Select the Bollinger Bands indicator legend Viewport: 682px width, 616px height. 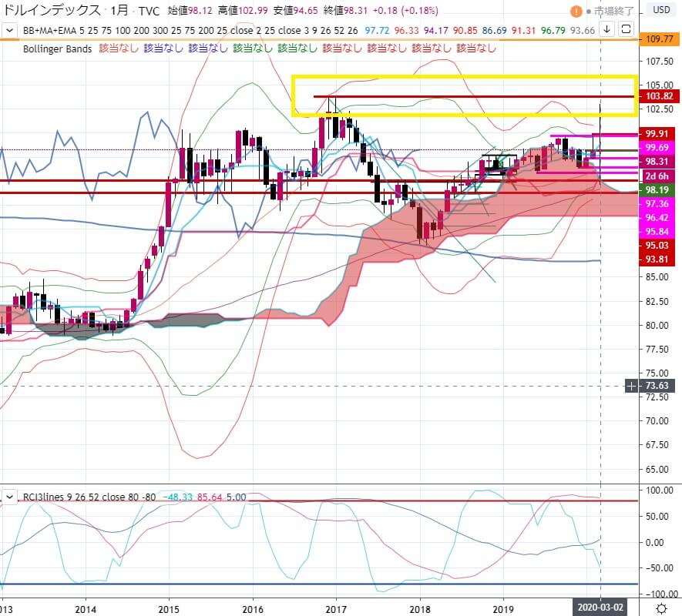58,49
